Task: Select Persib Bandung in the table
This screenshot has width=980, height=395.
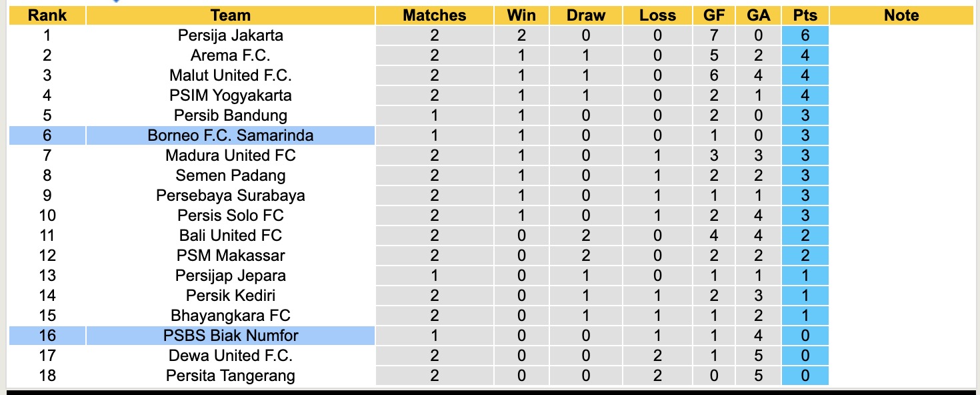Action: (x=230, y=115)
